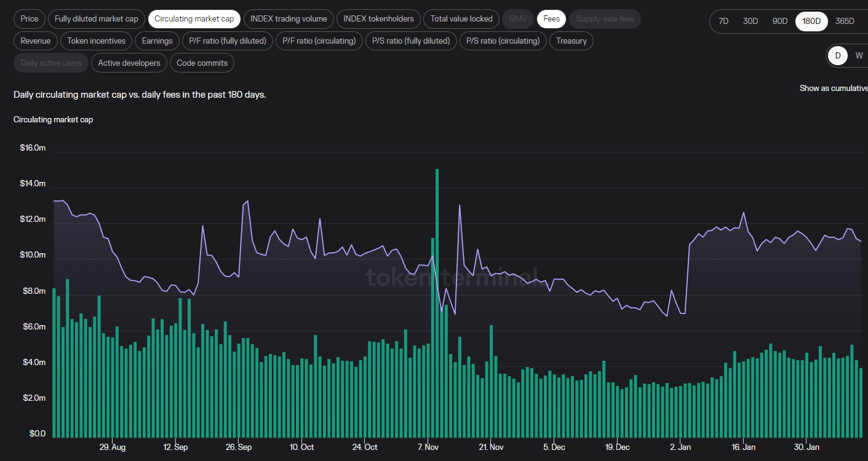Click the $12.0m axis label
This screenshot has width=868, height=461.
pyautogui.click(x=33, y=219)
